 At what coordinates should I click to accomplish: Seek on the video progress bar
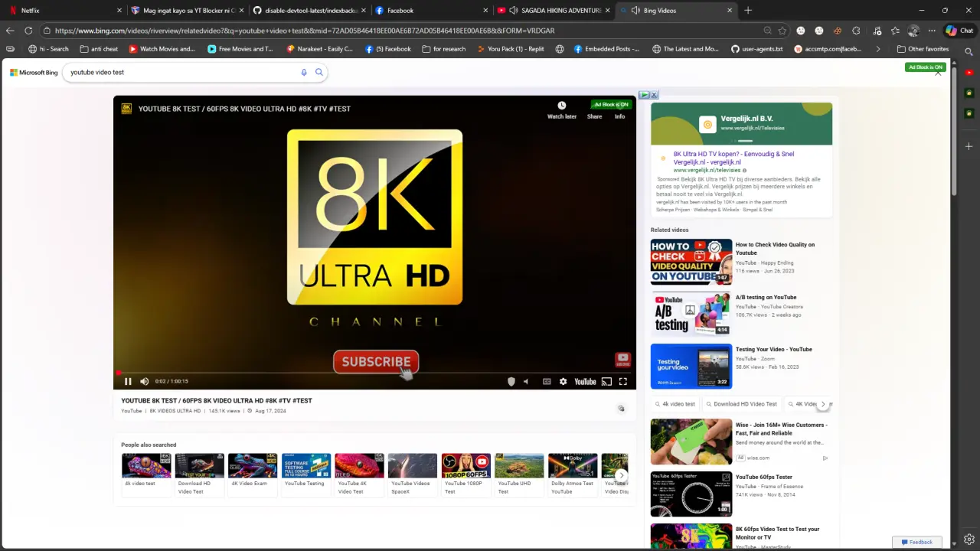pos(375,373)
